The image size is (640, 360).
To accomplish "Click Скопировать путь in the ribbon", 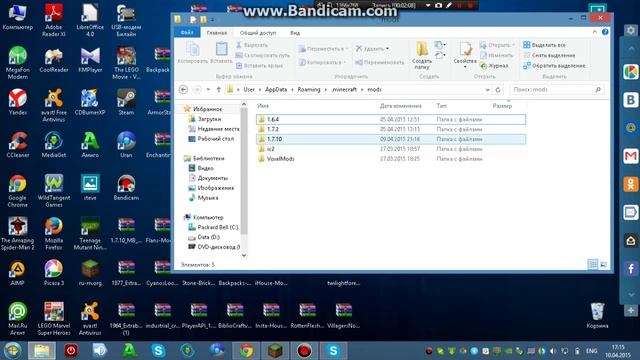I will (x=263, y=55).
